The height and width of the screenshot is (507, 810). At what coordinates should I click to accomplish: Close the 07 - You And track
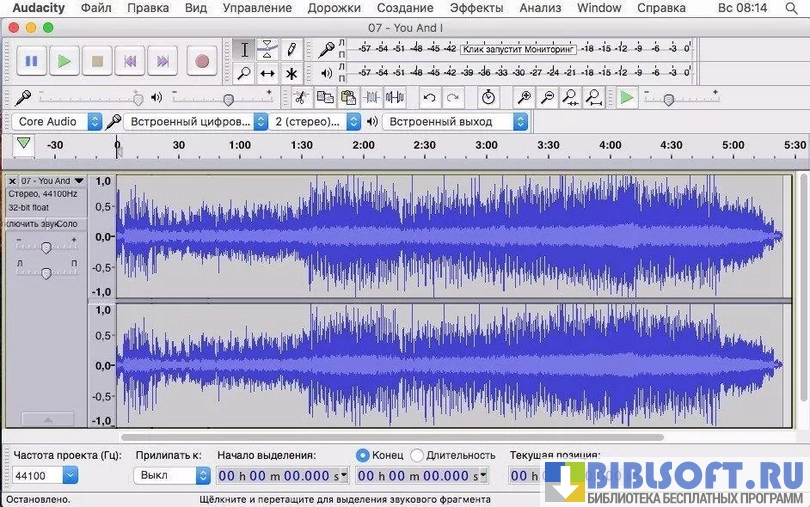coord(12,181)
